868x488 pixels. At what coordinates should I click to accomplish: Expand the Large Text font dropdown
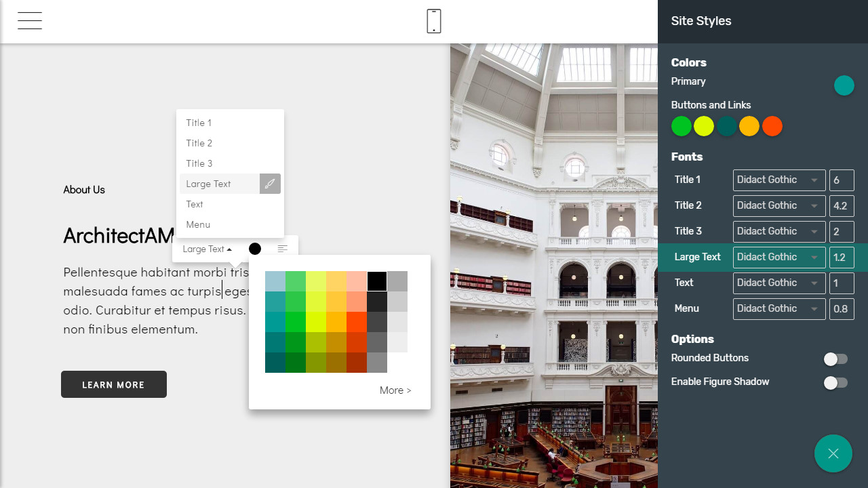[x=778, y=257]
